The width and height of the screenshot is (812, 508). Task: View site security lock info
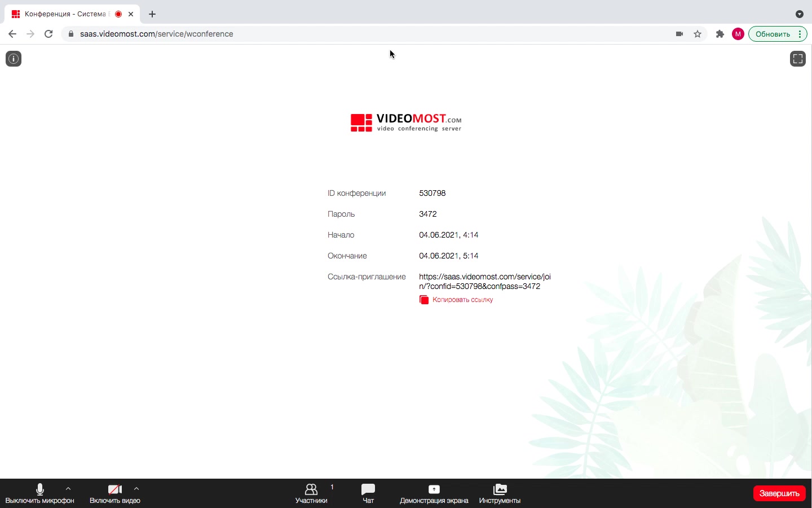71,34
